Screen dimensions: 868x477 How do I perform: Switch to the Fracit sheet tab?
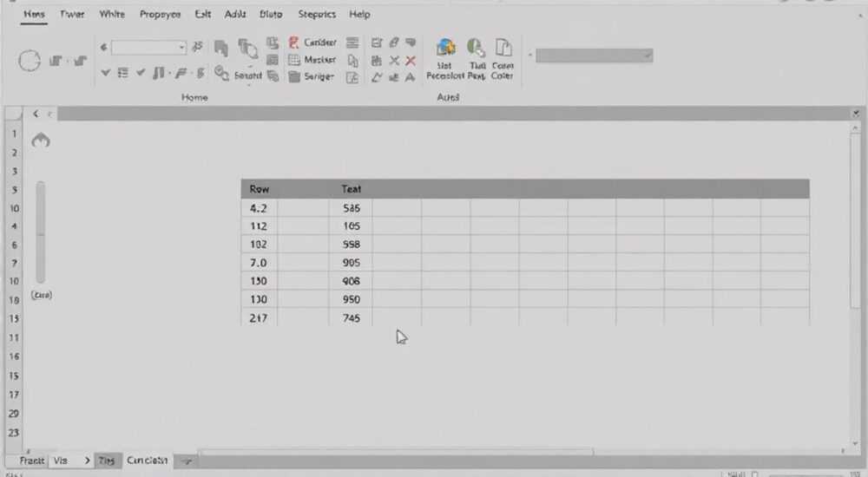[x=31, y=461]
